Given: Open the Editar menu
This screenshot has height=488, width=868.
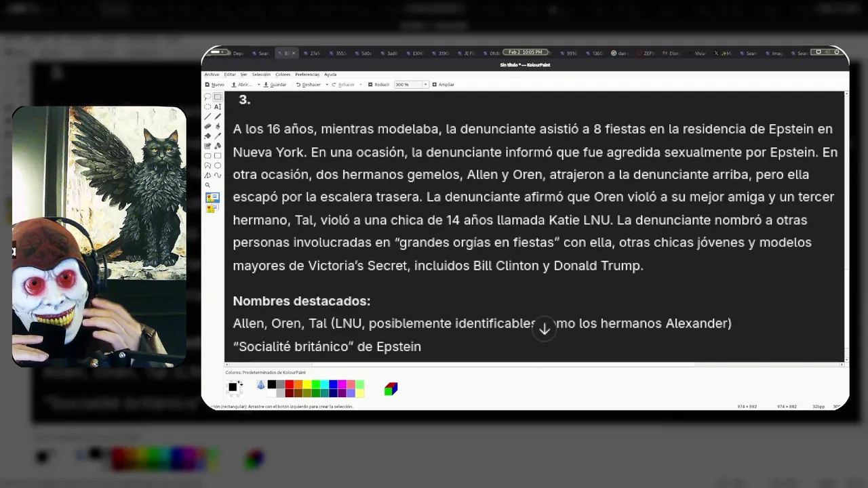Looking at the screenshot, I should tap(230, 75).
